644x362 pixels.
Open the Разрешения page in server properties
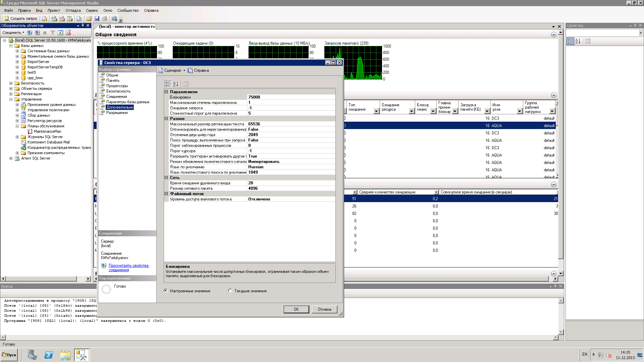tap(117, 113)
